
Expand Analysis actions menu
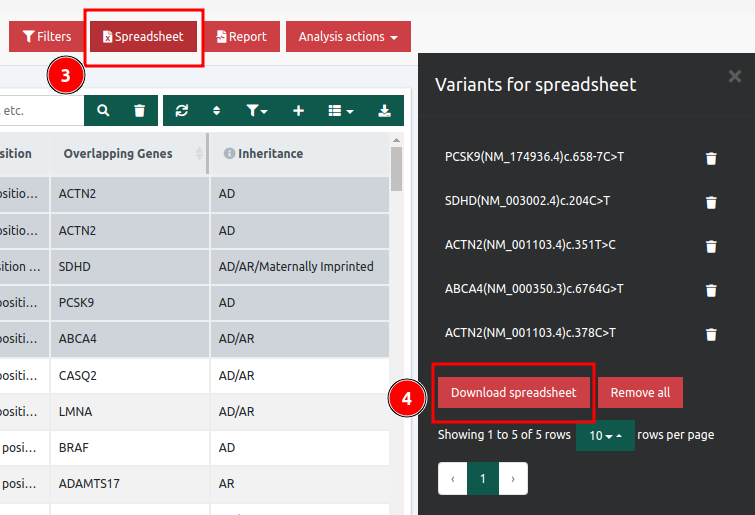tap(348, 37)
